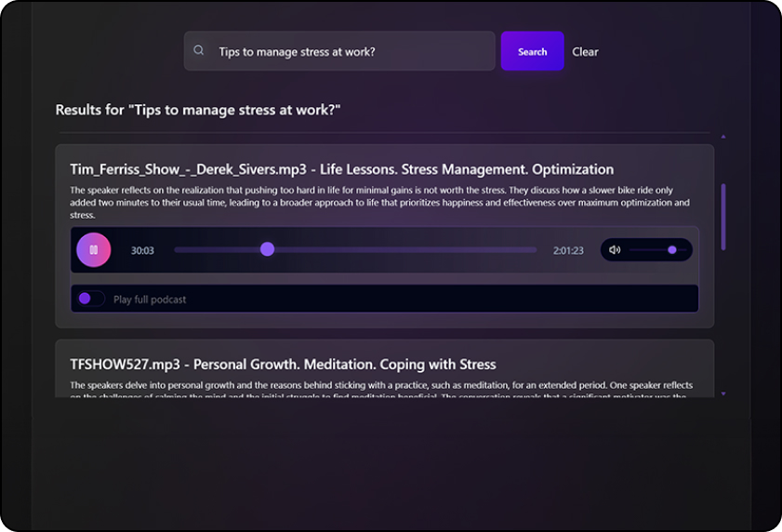Image resolution: width=782 pixels, height=532 pixels.
Task: Mute audio with the speaker icon
Action: 615,250
